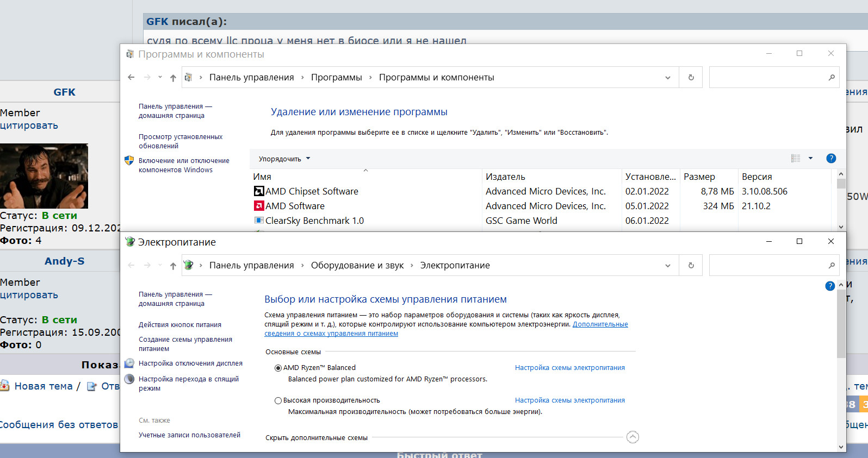Open Учетные записи пользователей link
Image resolution: width=868 pixels, height=458 pixels.
click(189, 435)
